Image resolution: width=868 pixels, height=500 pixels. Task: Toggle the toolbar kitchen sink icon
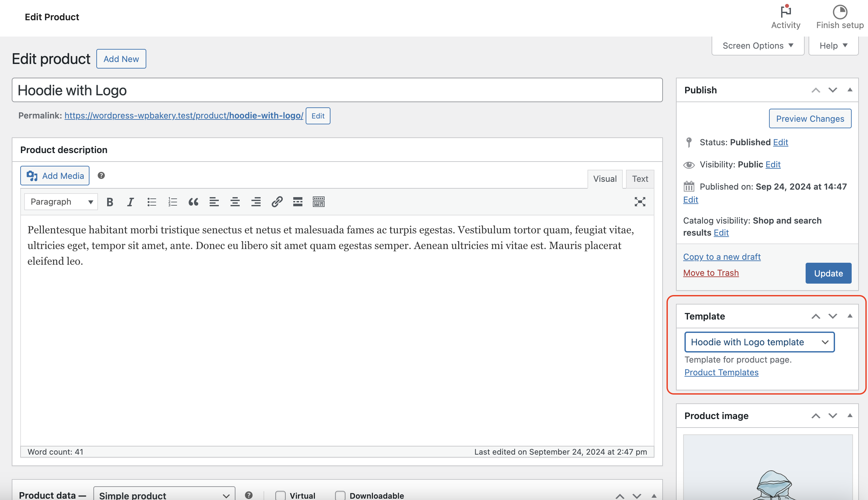click(318, 202)
